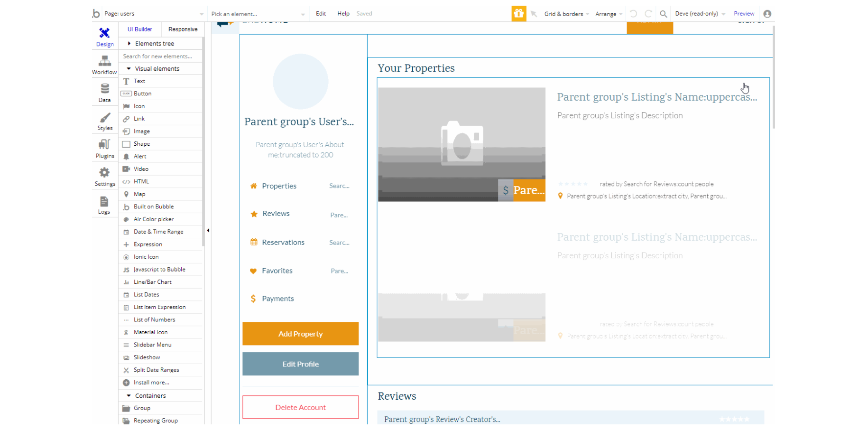Select the Image element
The image size is (868, 431).
tap(160, 131)
